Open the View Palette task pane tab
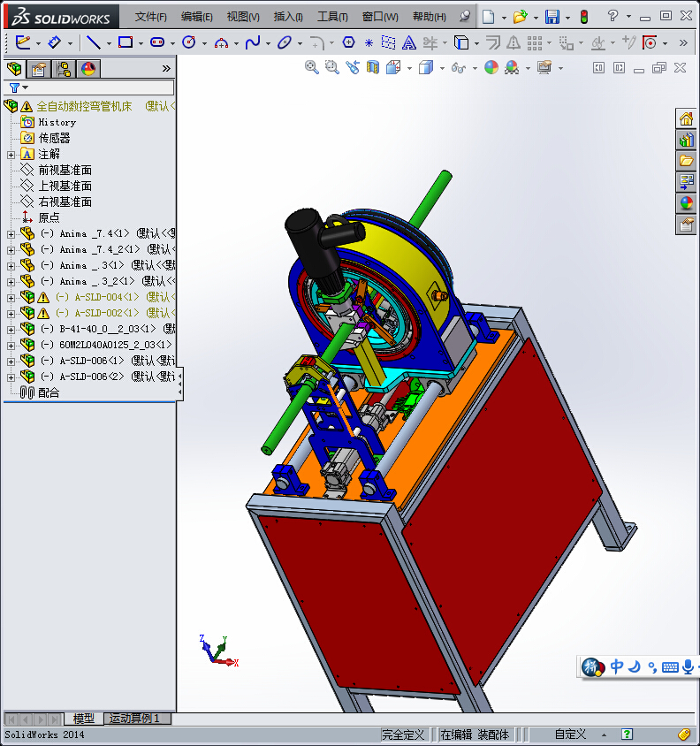The image size is (700, 746). pyautogui.click(x=686, y=182)
